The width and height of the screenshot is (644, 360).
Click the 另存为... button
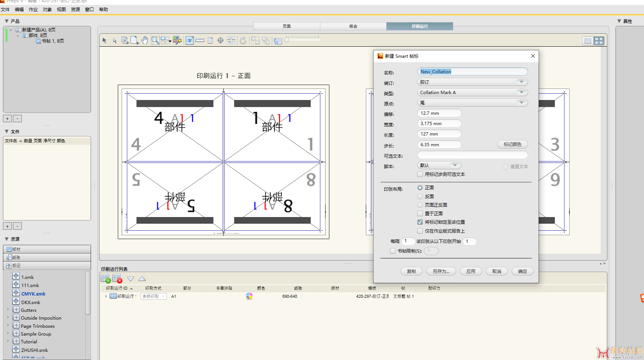coord(441,271)
